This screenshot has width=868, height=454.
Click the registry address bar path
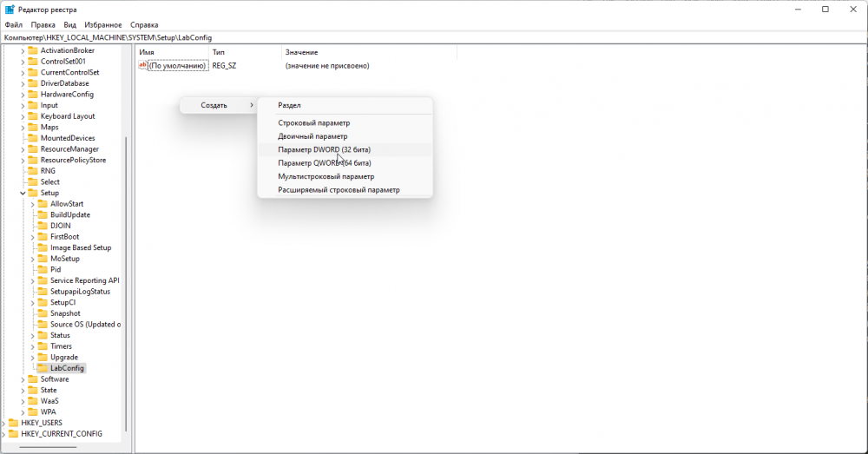108,37
